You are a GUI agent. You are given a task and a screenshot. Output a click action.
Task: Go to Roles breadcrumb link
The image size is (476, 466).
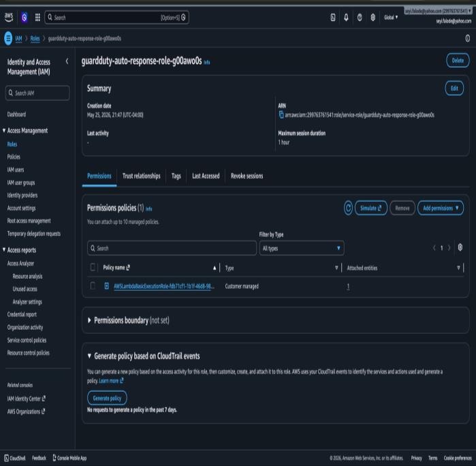click(x=35, y=38)
